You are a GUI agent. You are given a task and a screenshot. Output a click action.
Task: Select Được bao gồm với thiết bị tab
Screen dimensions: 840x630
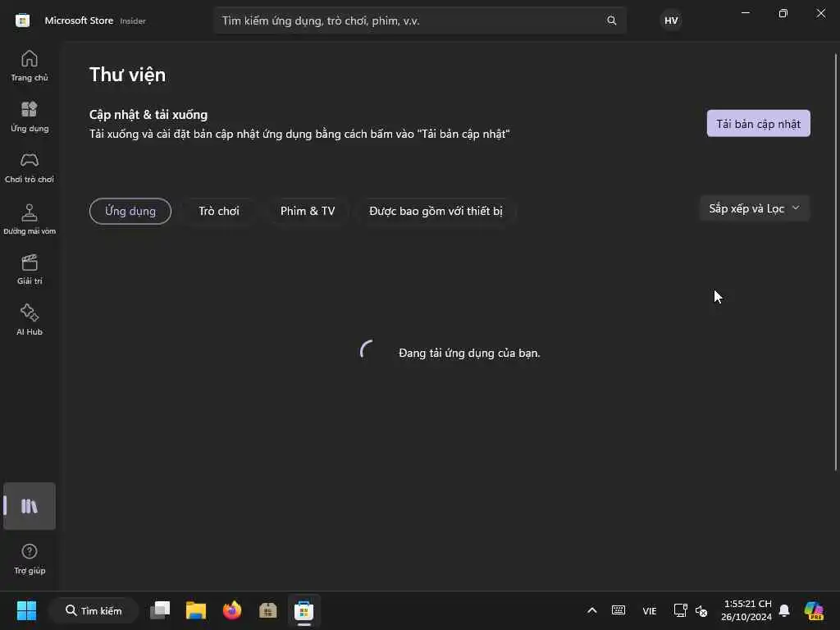click(x=436, y=211)
